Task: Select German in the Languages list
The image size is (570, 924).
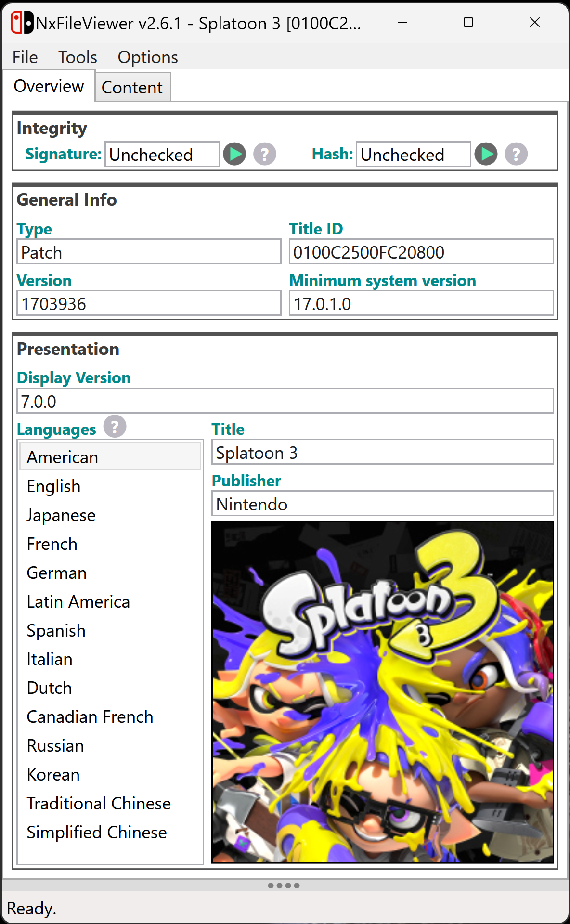Action: (110, 573)
